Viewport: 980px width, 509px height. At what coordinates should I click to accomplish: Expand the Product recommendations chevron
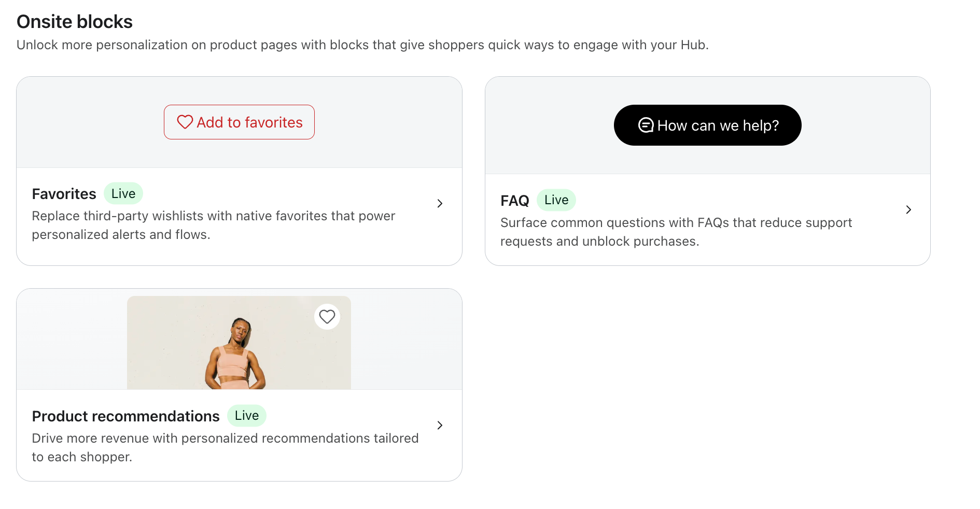coord(440,425)
